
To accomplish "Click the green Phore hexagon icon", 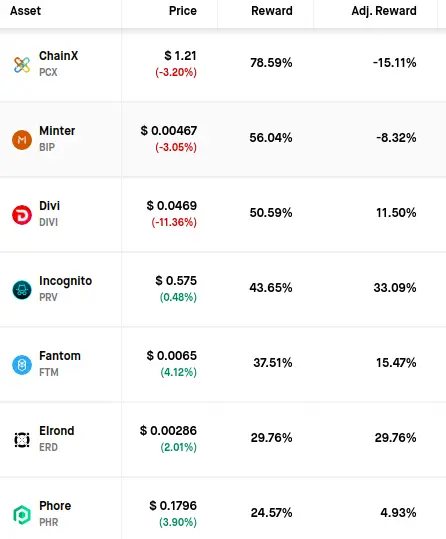I will [22, 515].
